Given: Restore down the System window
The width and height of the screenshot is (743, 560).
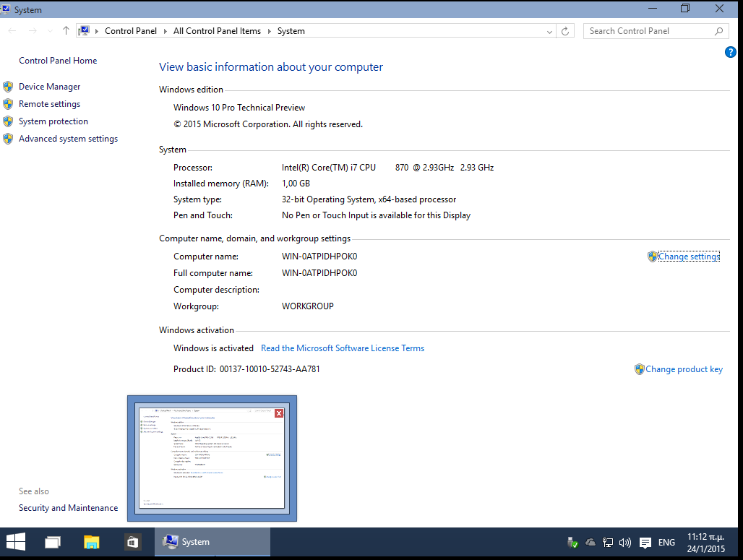Looking at the screenshot, I should tap(685, 9).
